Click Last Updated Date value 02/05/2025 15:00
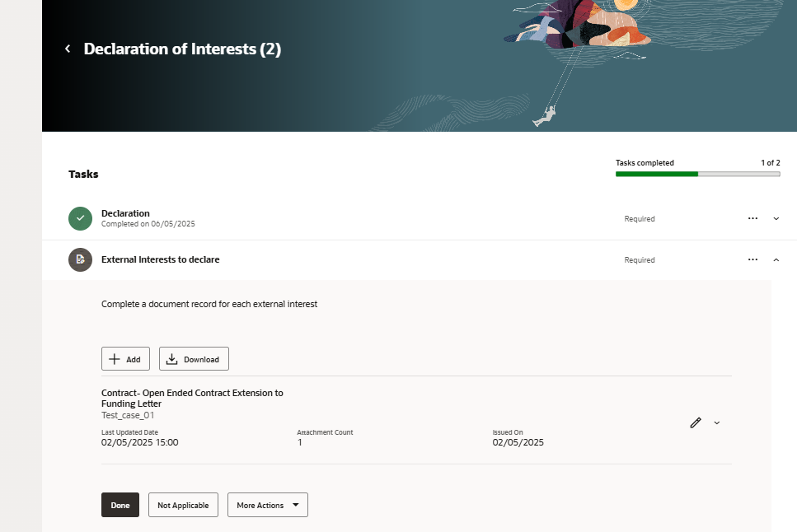The image size is (797, 532). click(x=140, y=442)
